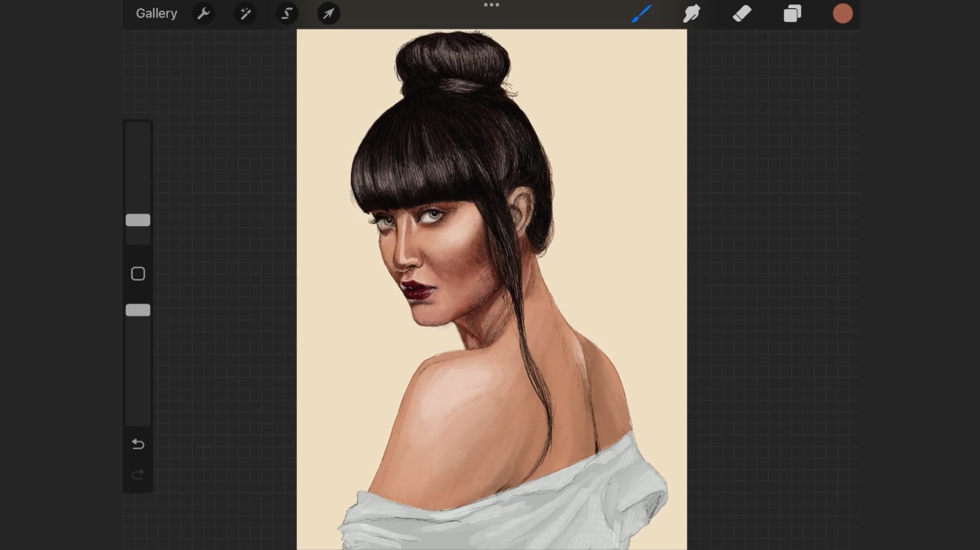The image size is (980, 550).
Task: Tap the smudge tool to open its brush settings
Action: coord(691,13)
